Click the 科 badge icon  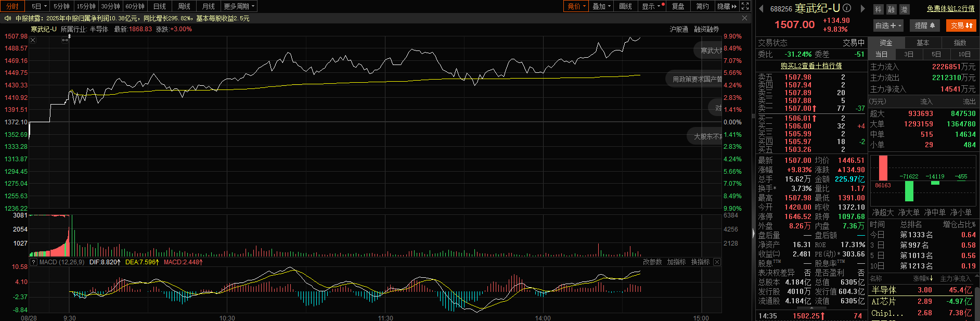click(879, 9)
